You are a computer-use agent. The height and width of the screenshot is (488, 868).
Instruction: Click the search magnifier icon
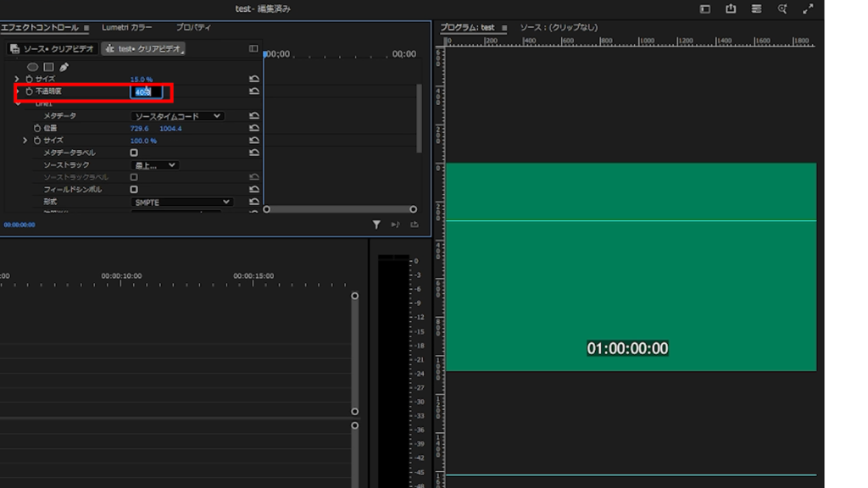point(782,8)
